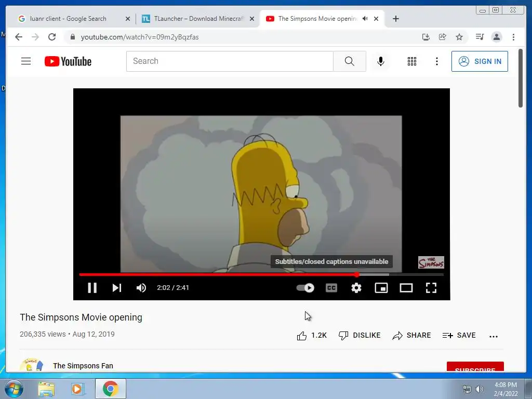Image resolution: width=532 pixels, height=399 pixels.
Task: Open the player settings gear
Action: point(356,288)
